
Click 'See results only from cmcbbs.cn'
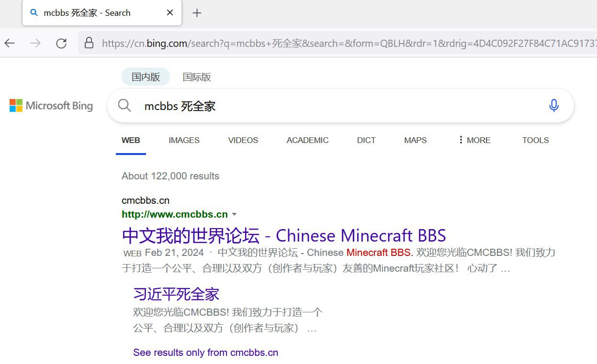[x=205, y=353]
